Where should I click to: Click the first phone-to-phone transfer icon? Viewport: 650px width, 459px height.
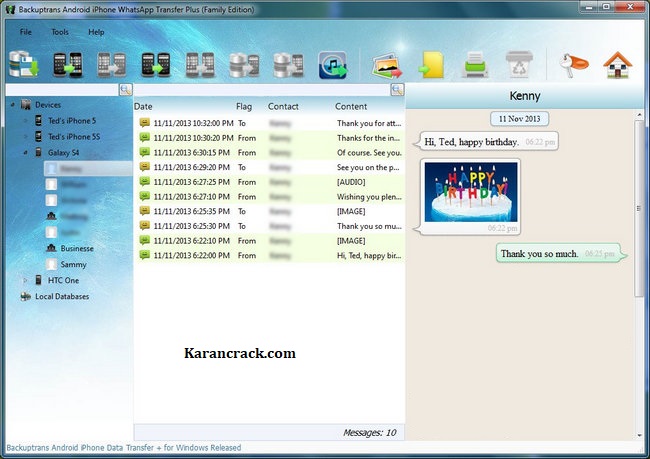(x=68, y=64)
